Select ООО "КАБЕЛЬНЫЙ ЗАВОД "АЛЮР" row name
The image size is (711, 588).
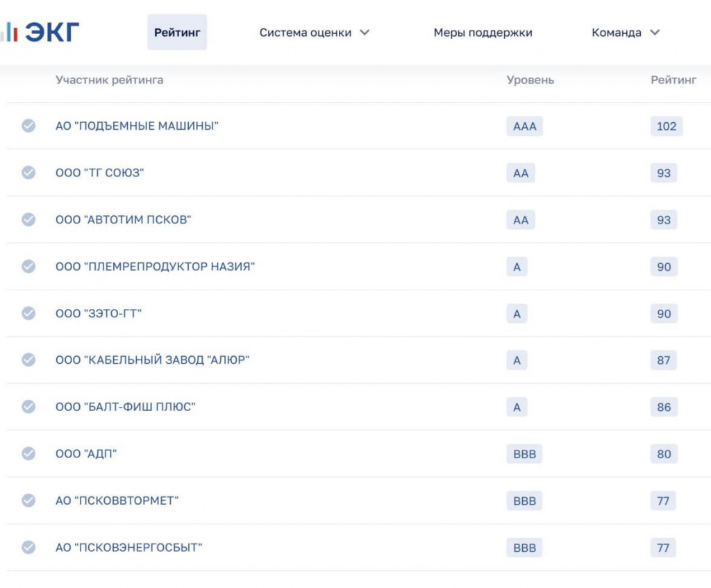click(x=152, y=360)
